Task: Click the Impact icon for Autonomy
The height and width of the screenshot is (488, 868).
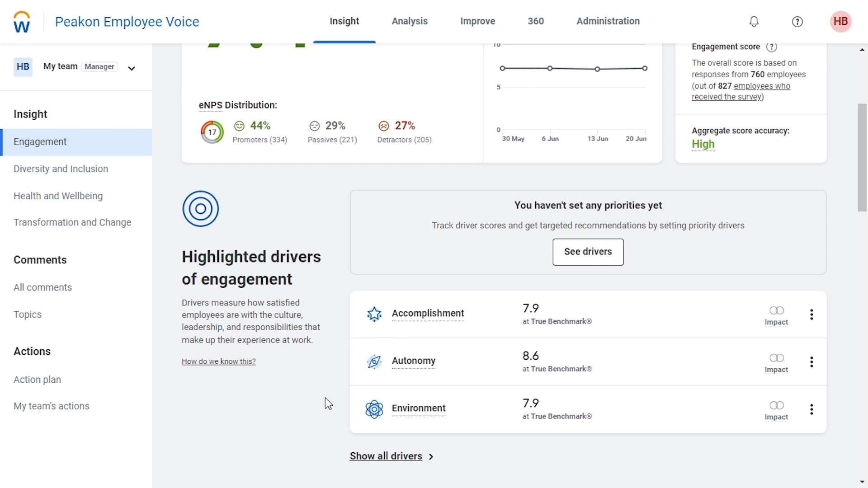Action: coord(776,358)
